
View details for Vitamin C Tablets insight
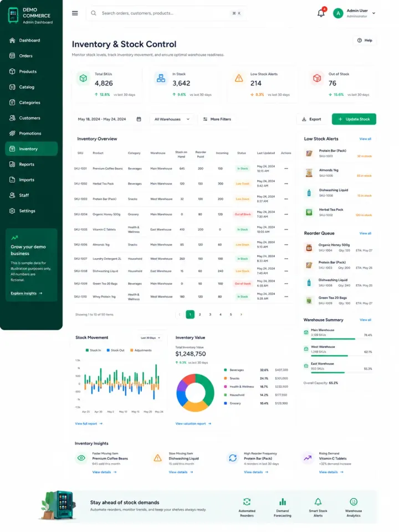(x=331, y=472)
